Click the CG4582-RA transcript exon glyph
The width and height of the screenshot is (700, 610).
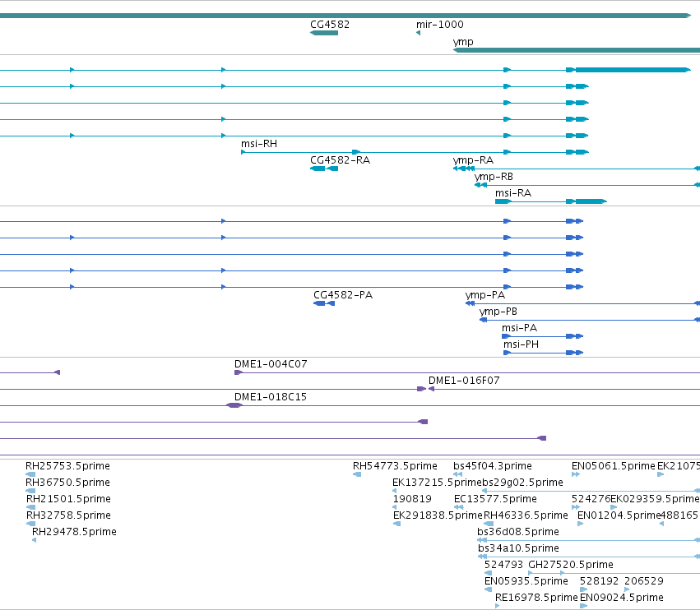(324, 169)
